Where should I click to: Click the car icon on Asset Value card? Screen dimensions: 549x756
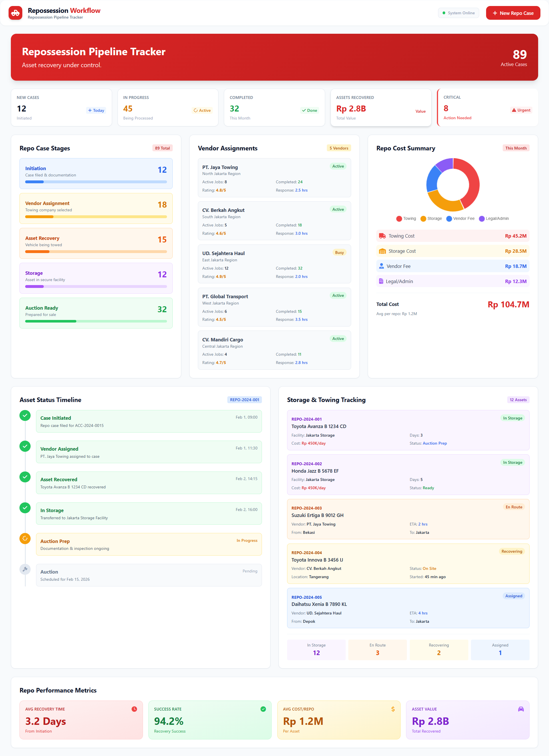(x=522, y=709)
